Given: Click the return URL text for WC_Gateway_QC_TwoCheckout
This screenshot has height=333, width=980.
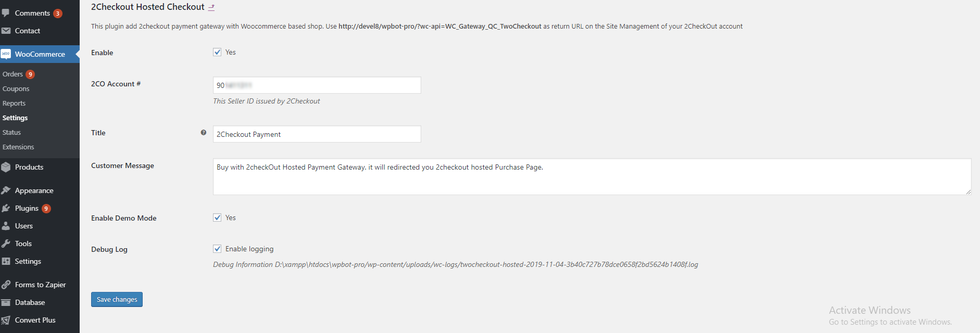Looking at the screenshot, I should [x=440, y=26].
